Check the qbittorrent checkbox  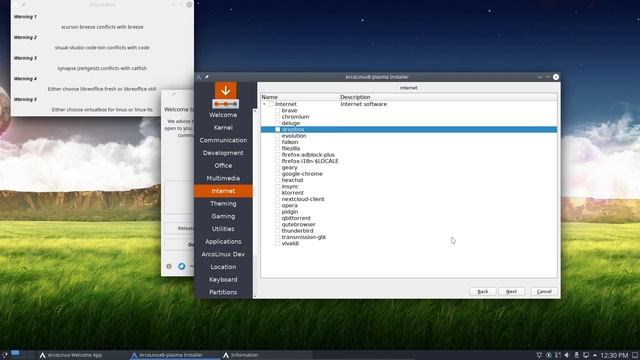coord(278,218)
